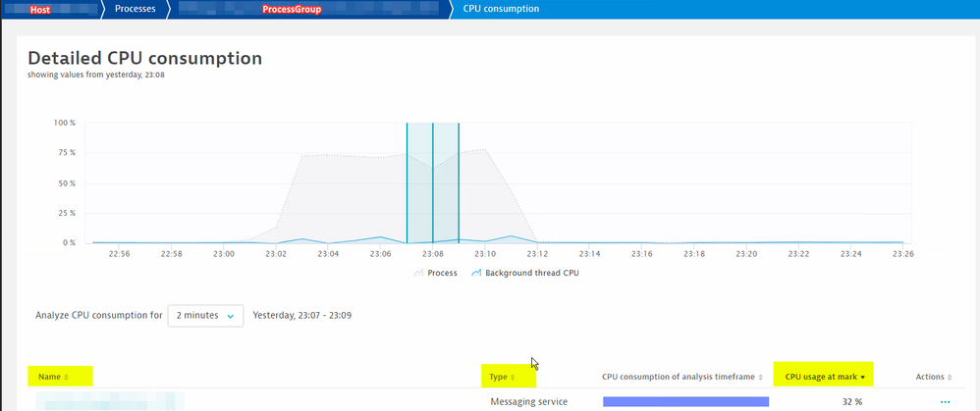This screenshot has height=411, width=980.
Task: Click the right edge of selected timeframe
Action: tap(459, 186)
